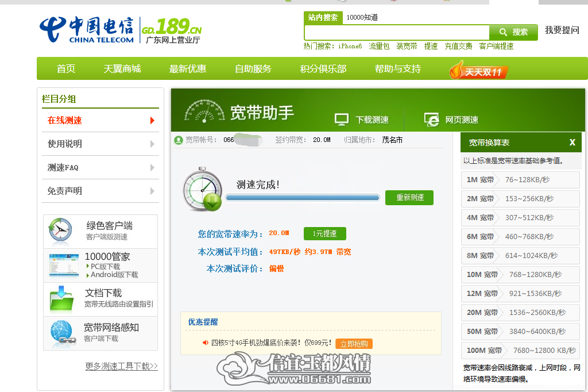Open the 我要提问 link

562,30
